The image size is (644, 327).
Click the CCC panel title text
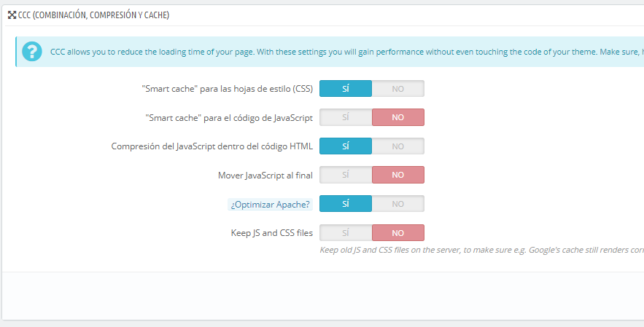(x=93, y=15)
